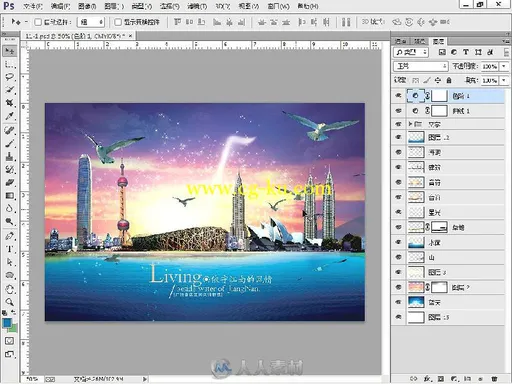The image size is (512, 384).
Task: Open the 图像(I) menu
Action: coord(87,6)
